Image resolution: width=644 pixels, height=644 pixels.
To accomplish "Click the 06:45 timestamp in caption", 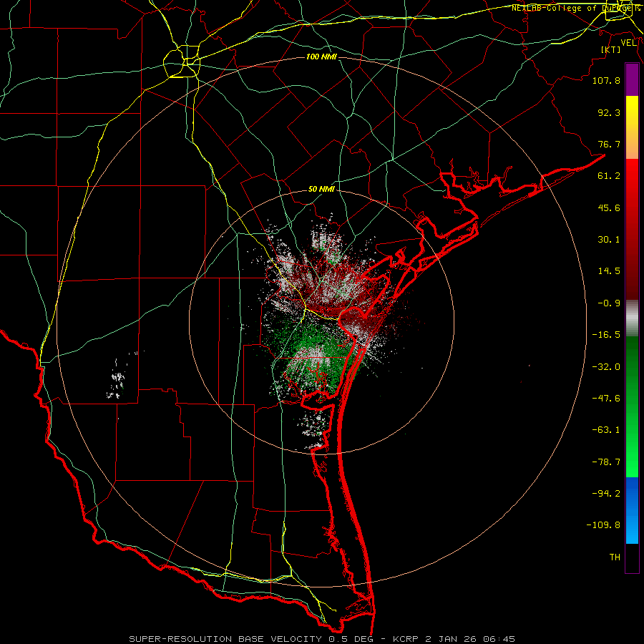I will tap(499, 639).
